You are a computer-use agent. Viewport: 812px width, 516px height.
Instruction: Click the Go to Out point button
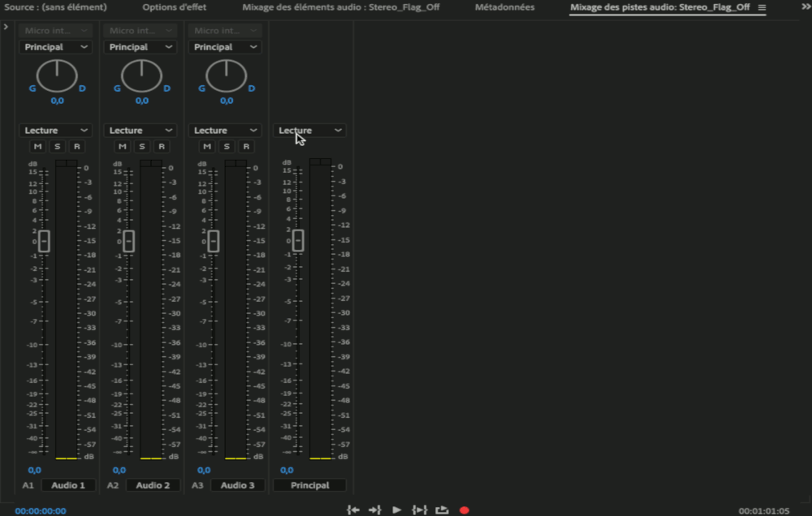pos(374,510)
